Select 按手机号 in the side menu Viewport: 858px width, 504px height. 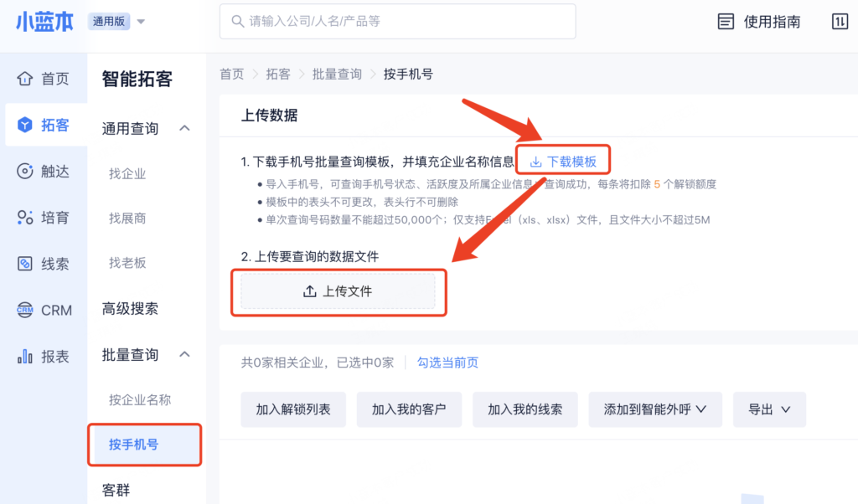pos(134,445)
